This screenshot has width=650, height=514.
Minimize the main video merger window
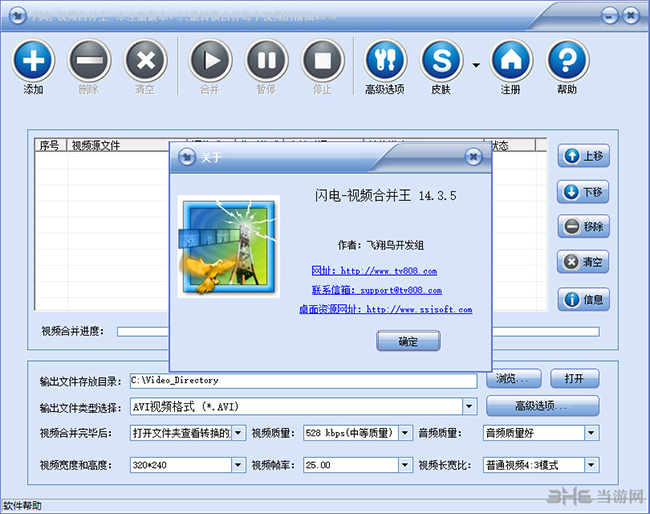pyautogui.click(x=610, y=16)
